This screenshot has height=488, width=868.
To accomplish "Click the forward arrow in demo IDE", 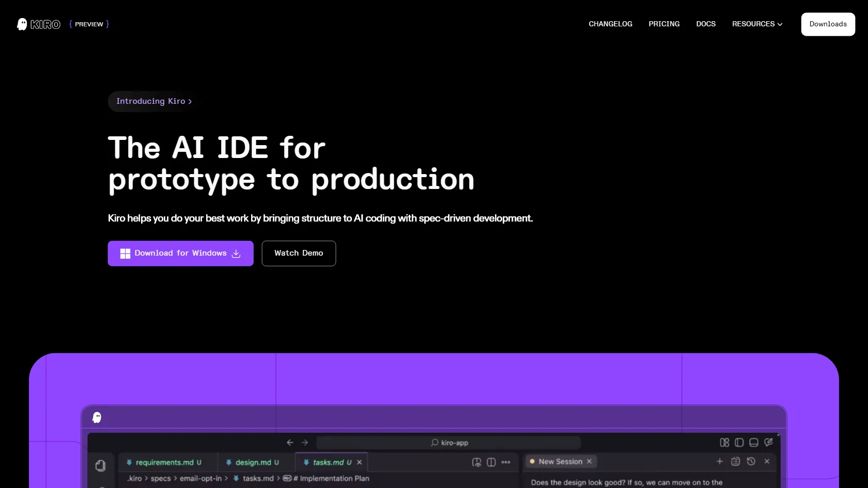I will [x=305, y=443].
